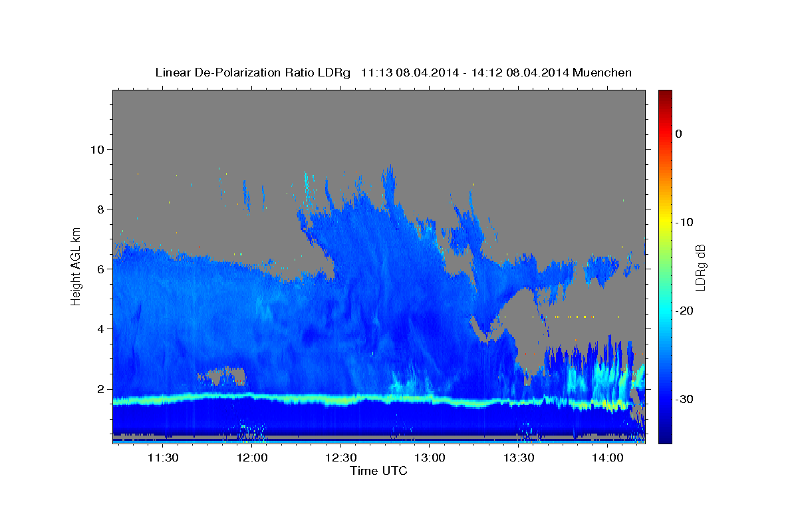Click the dark red top of colorbar
This screenshot has width=798, height=532.
(x=665, y=95)
